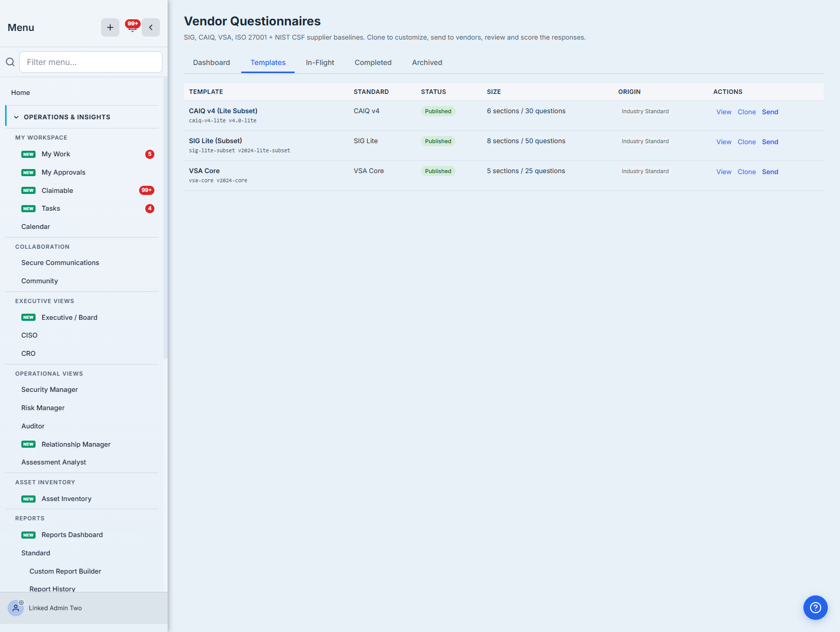View the SIG Lite Subset template

(x=724, y=142)
